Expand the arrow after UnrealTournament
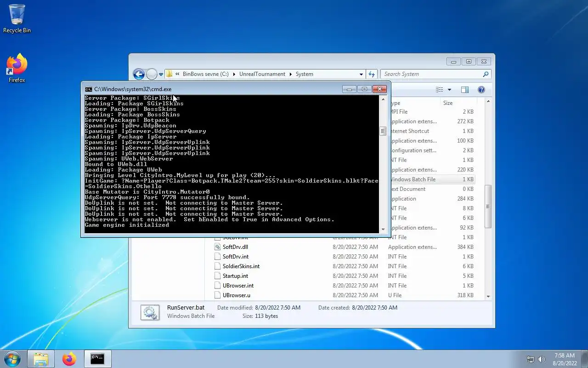Image resolution: width=588 pixels, height=368 pixels. [290, 74]
